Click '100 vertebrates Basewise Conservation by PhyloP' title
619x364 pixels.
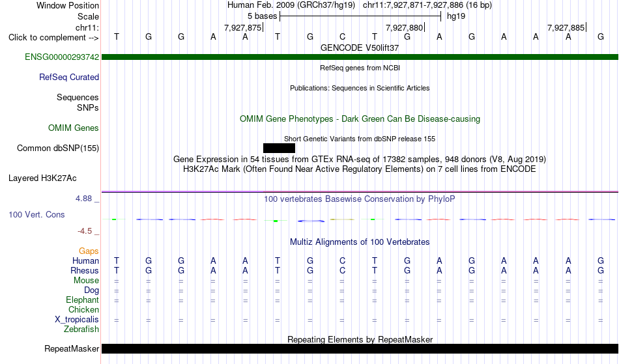coord(360,199)
